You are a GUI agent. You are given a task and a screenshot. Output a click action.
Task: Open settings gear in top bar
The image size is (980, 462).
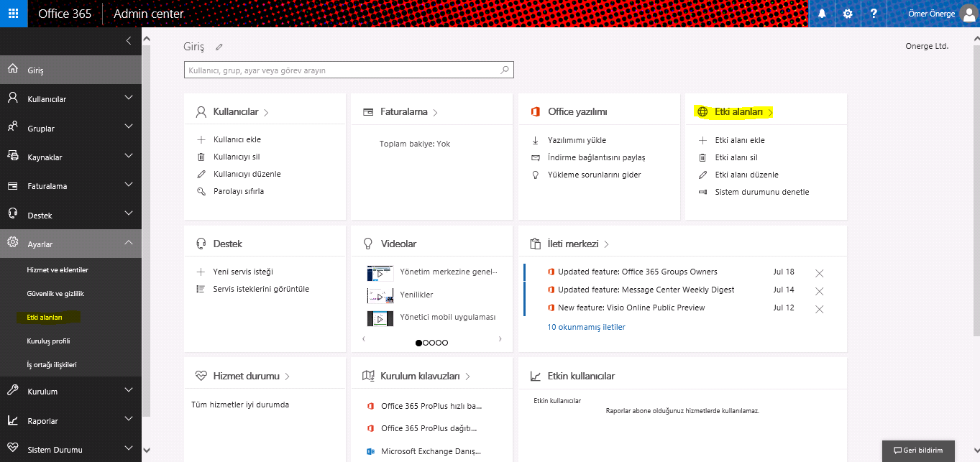(x=848, y=14)
